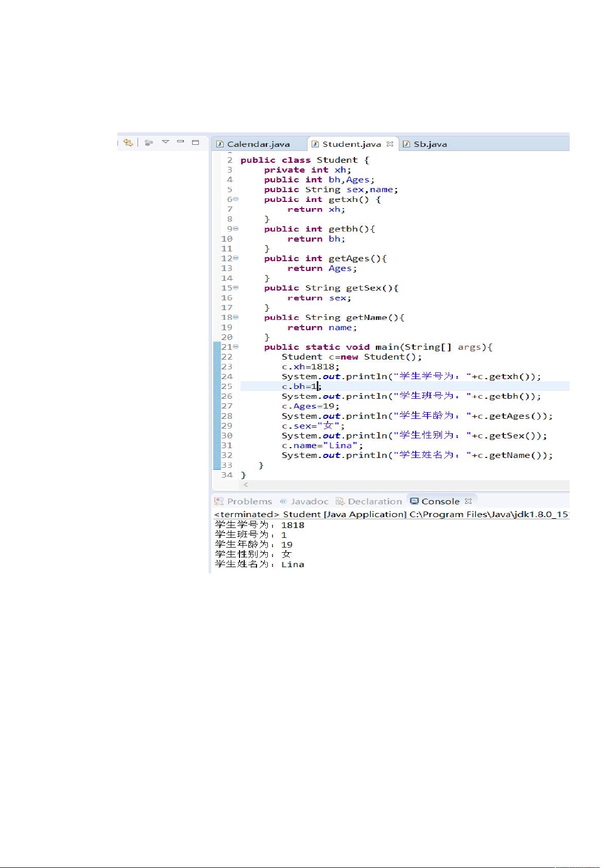Image resolution: width=614 pixels, height=868 pixels.
Task: Click the focus-on-task icon in the left view toolbar
Action: pos(149,143)
